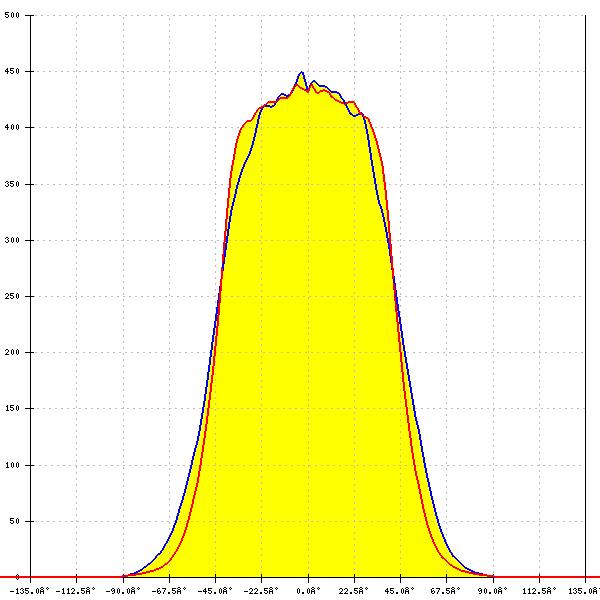Click the 112.5 degree x-axis label
This screenshot has height=600, width=600.
click(538, 591)
